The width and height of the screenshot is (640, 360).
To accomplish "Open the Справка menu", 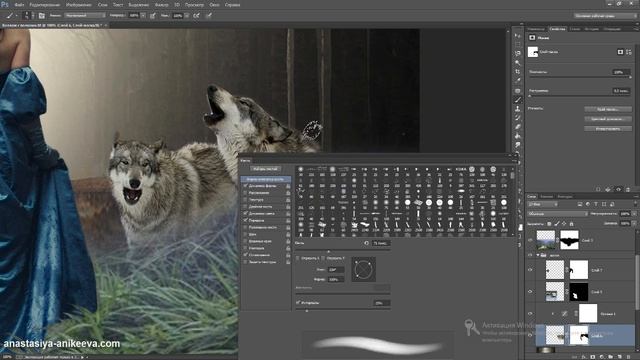I will 233,5.
